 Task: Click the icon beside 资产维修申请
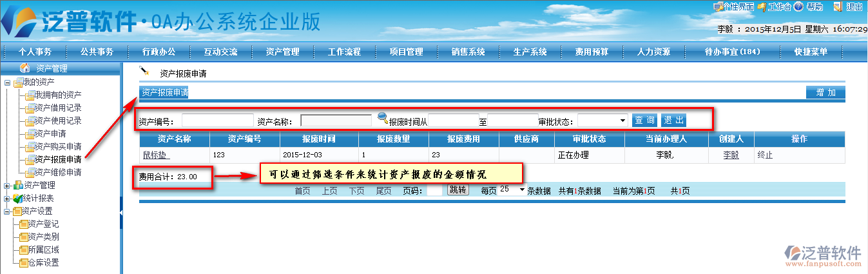pos(30,172)
